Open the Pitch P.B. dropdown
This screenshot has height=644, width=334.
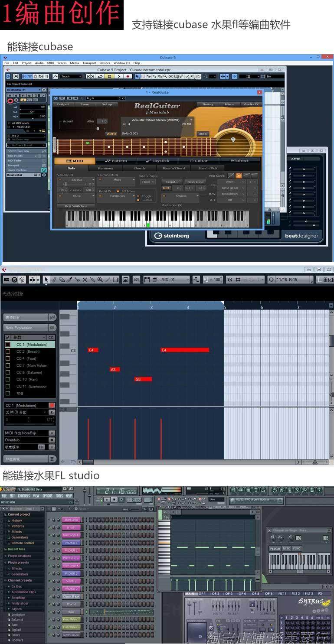232,182
